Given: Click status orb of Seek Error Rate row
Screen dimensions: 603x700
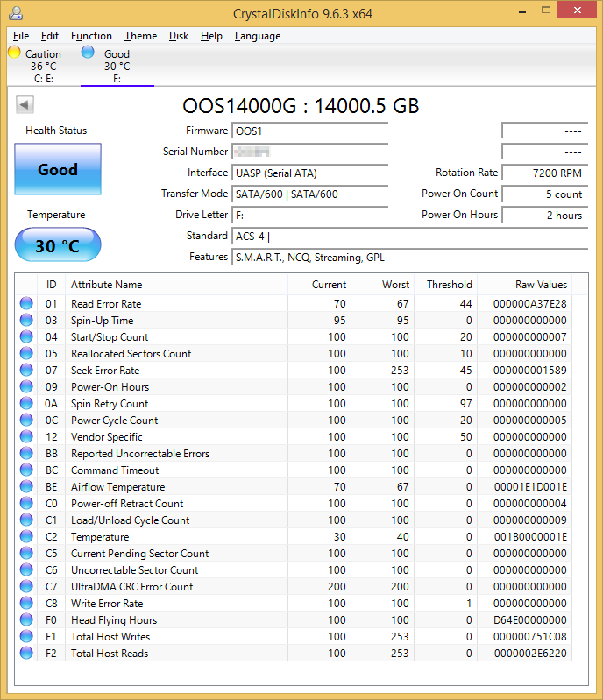Looking at the screenshot, I should (26, 370).
